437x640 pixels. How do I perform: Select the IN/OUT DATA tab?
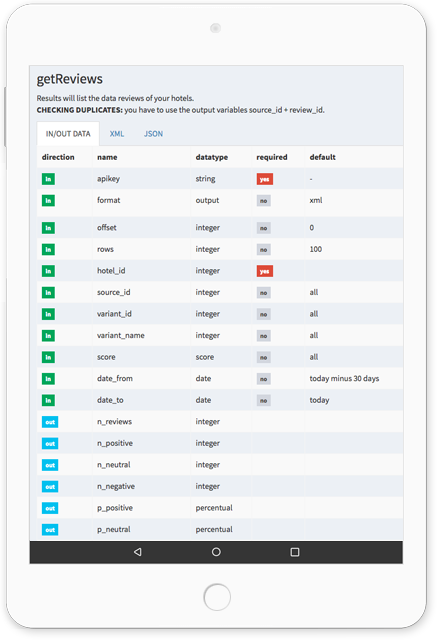tap(68, 134)
